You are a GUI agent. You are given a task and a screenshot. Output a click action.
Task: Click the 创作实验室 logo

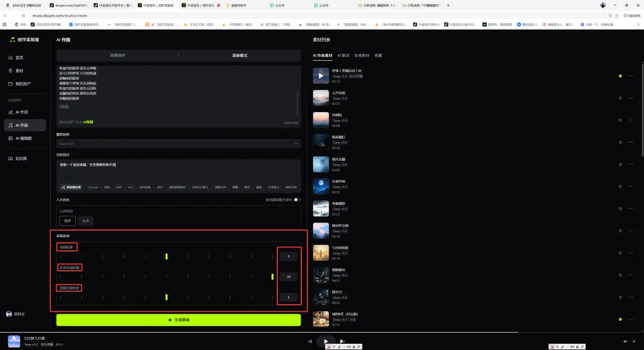pyautogui.click(x=24, y=40)
